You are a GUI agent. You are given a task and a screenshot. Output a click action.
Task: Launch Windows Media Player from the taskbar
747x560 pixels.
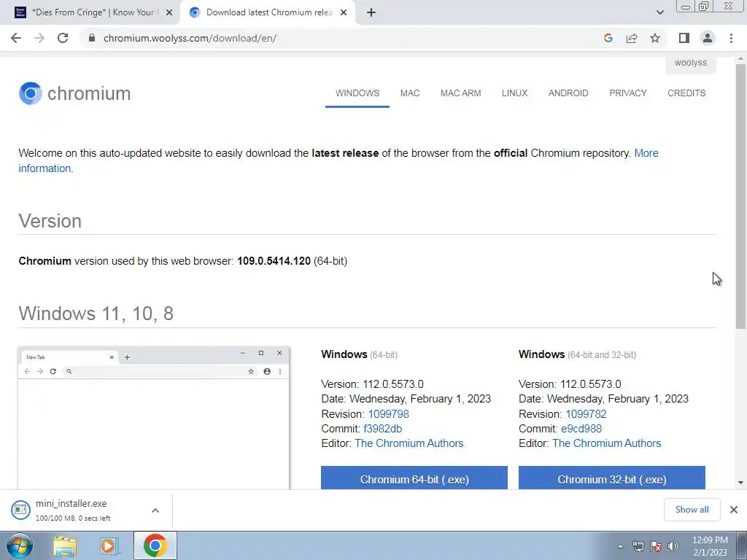point(109,546)
